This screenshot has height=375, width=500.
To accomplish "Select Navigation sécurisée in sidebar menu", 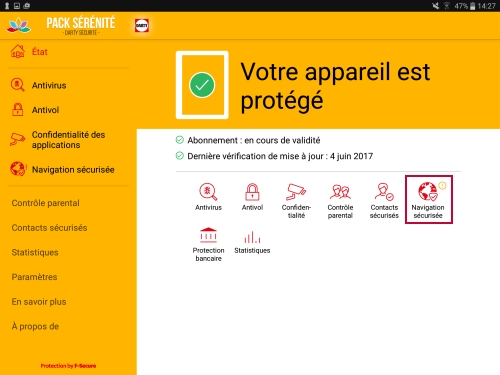I will [73, 170].
